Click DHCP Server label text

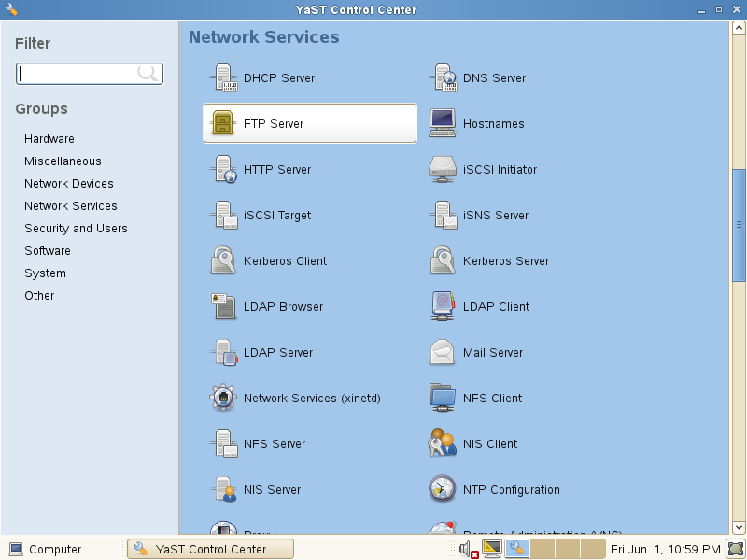tap(279, 77)
